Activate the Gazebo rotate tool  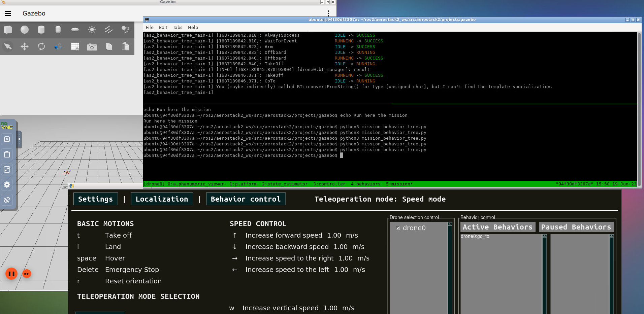click(41, 46)
